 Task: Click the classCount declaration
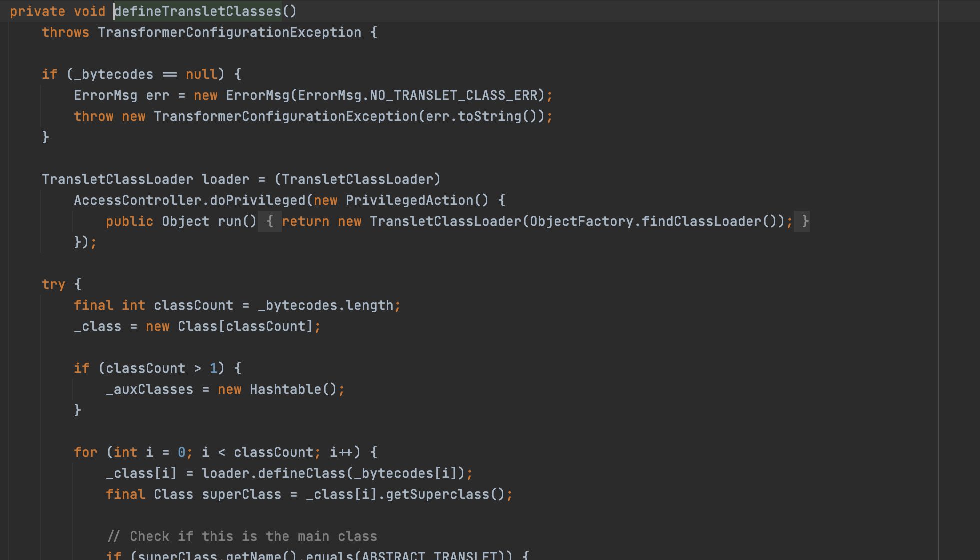[193, 305]
